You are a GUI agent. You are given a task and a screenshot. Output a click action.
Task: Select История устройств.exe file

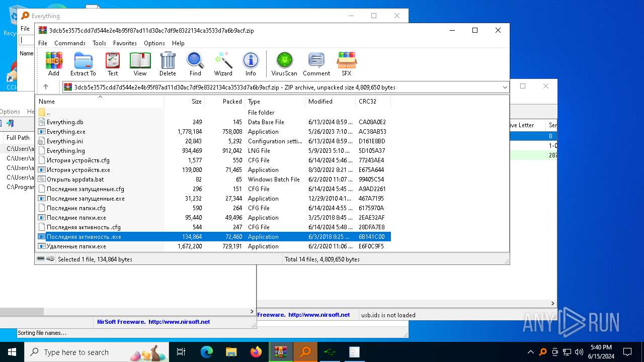pos(213,170)
